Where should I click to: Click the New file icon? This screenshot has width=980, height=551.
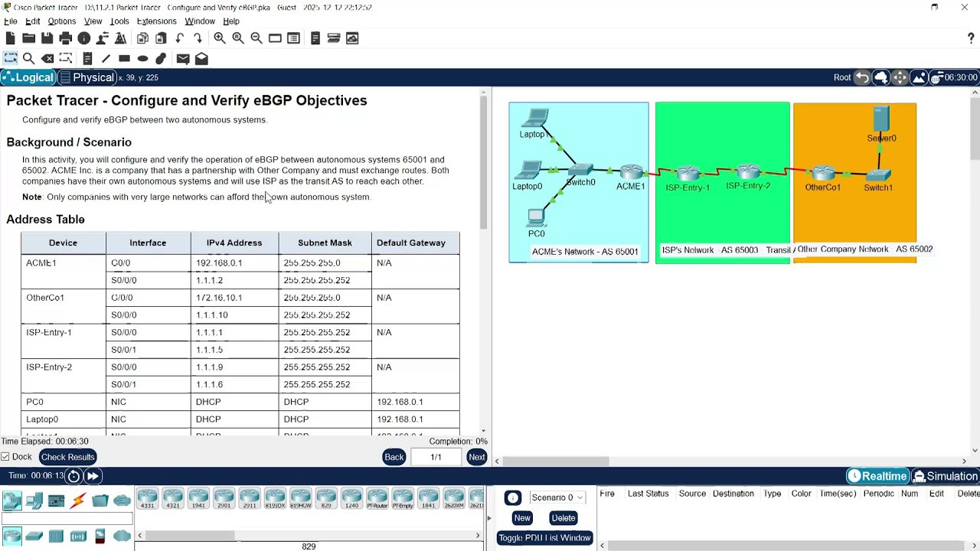(x=10, y=38)
